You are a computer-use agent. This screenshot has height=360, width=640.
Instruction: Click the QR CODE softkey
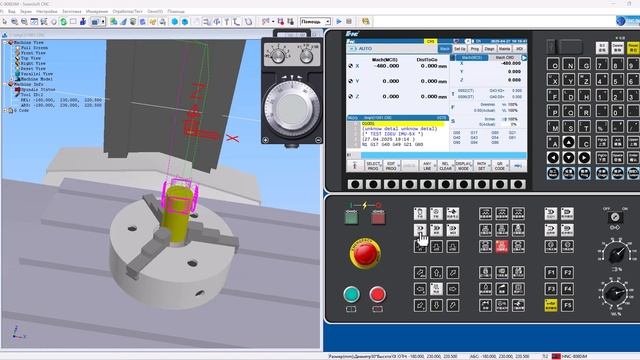[500, 166]
